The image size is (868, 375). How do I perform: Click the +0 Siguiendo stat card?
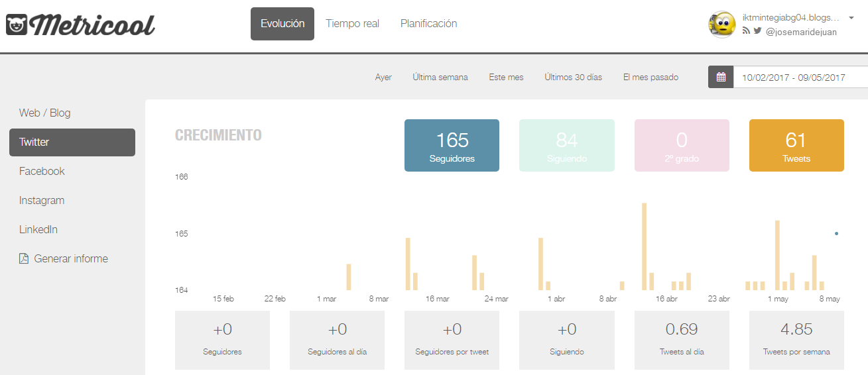567,340
